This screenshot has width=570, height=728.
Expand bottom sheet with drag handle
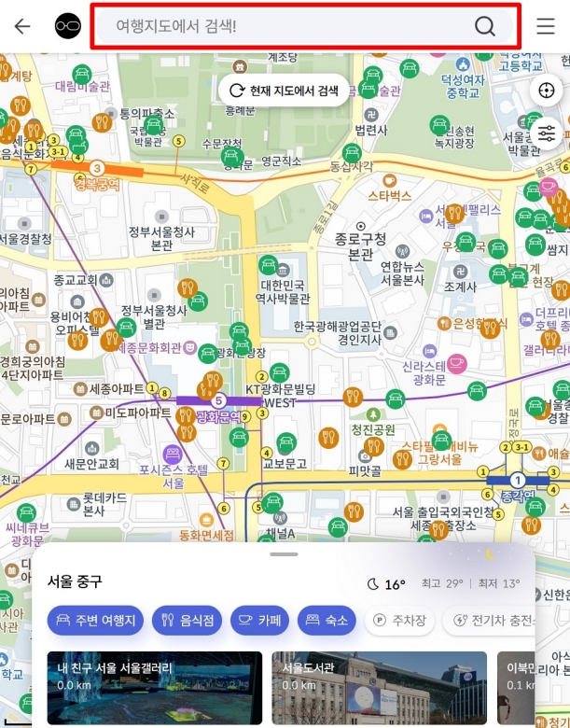coord(284,553)
